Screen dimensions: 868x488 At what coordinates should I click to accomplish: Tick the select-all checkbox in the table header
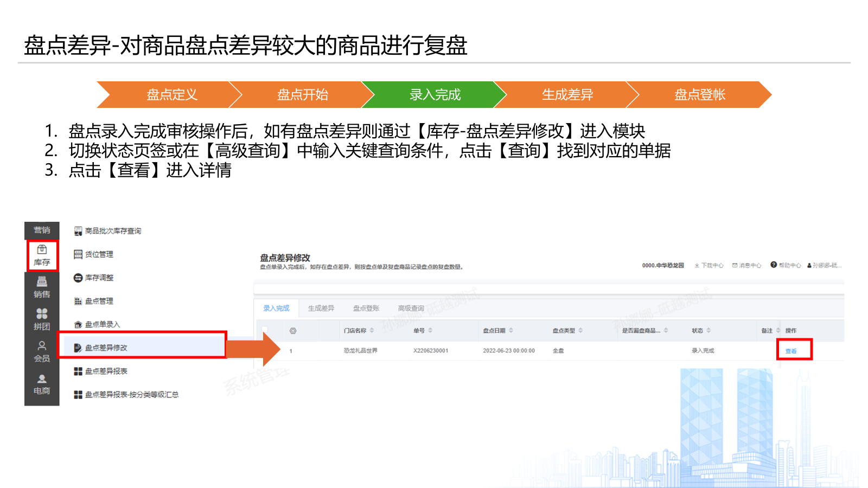pyautogui.click(x=265, y=330)
